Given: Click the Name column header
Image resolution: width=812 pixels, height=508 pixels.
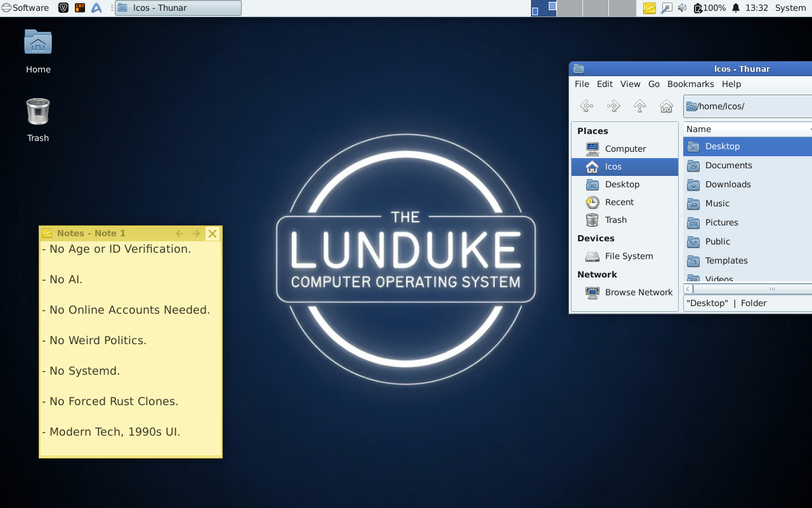Looking at the screenshot, I should tap(748, 129).
